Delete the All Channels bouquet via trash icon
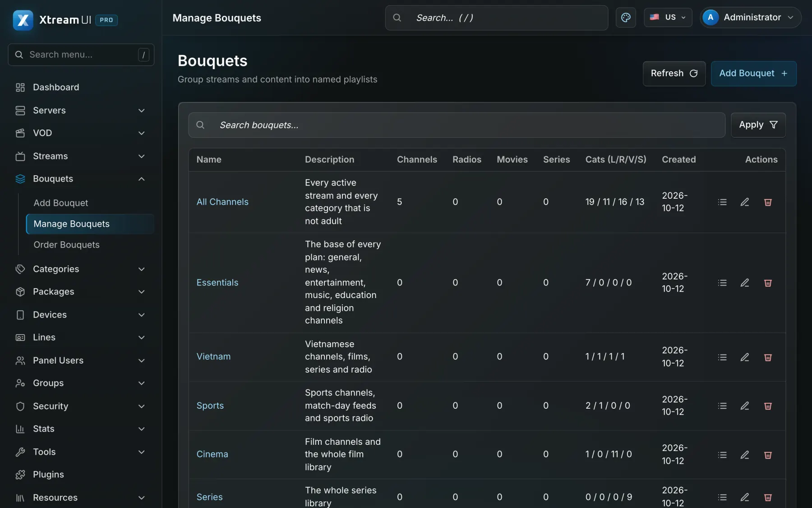This screenshot has width=812, height=508. 768,202
